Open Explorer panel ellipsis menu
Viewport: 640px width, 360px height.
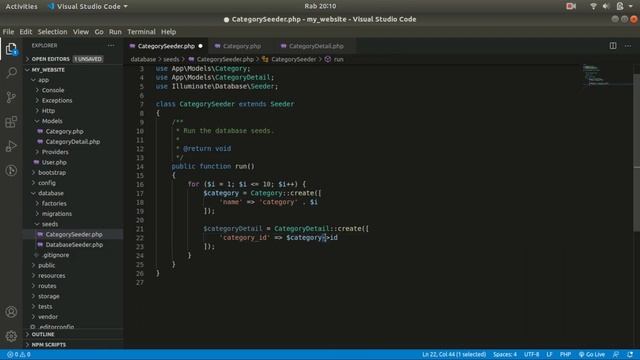pyautogui.click(x=111, y=46)
